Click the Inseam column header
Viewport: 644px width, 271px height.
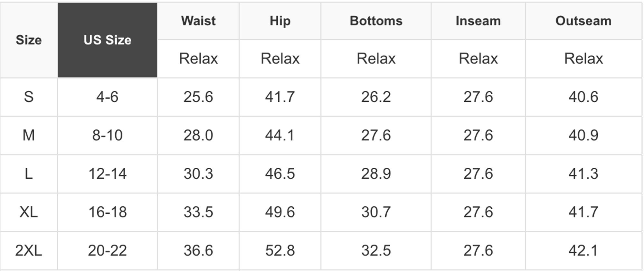click(x=478, y=21)
